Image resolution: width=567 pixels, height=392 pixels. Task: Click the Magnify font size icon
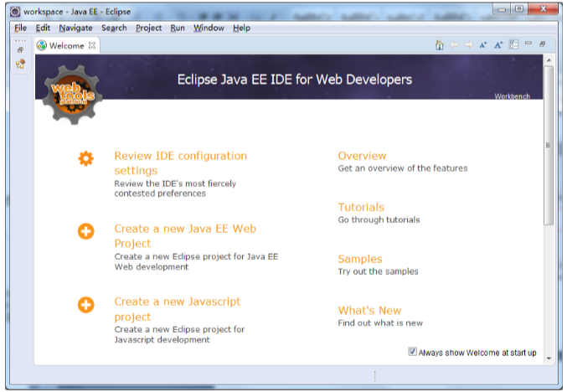[498, 45]
